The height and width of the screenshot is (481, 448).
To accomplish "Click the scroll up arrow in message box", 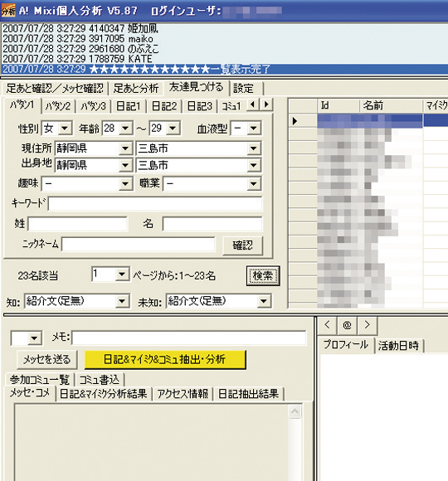I will (x=295, y=411).
